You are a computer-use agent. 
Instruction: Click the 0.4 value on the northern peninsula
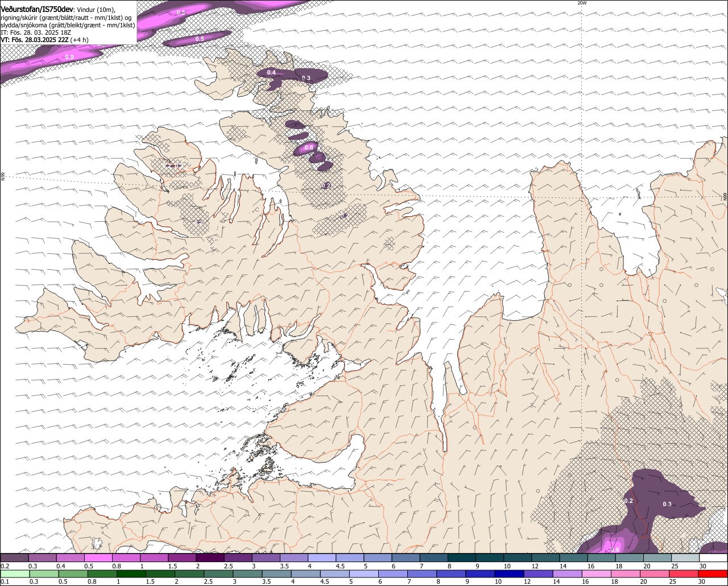(271, 72)
